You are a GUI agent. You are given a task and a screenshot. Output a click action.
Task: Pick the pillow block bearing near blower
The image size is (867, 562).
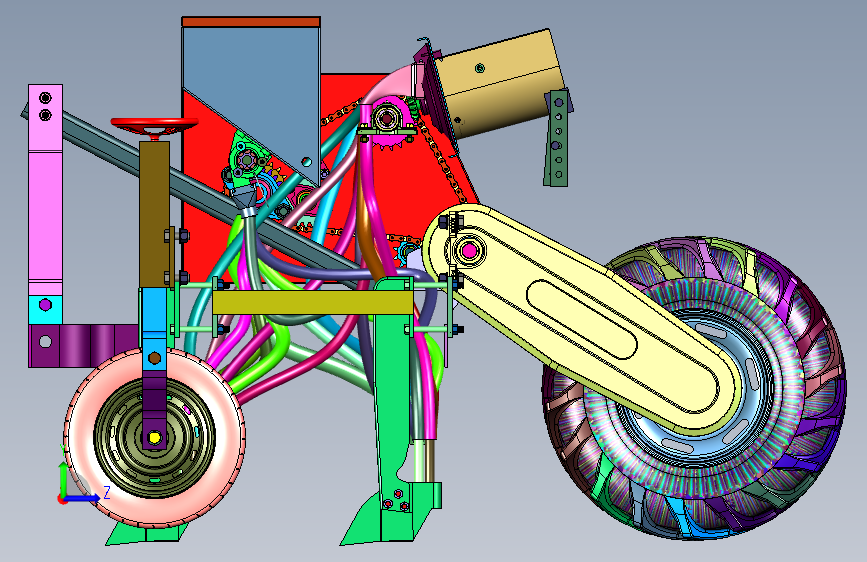tap(385, 121)
